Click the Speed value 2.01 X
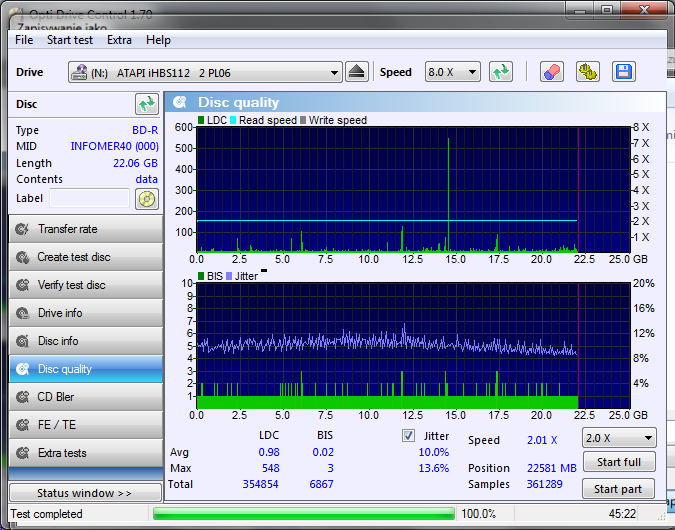This screenshot has height=530, width=675. (x=542, y=440)
